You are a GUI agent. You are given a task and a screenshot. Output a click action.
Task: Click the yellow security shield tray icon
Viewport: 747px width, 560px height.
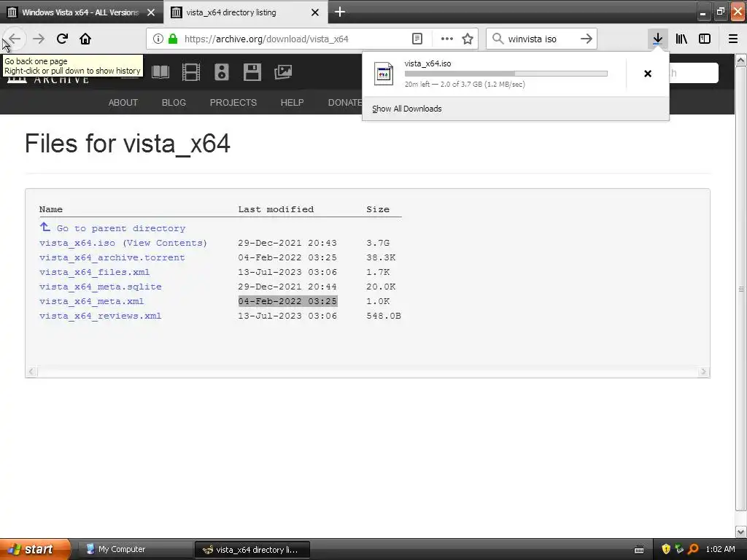tap(666, 549)
